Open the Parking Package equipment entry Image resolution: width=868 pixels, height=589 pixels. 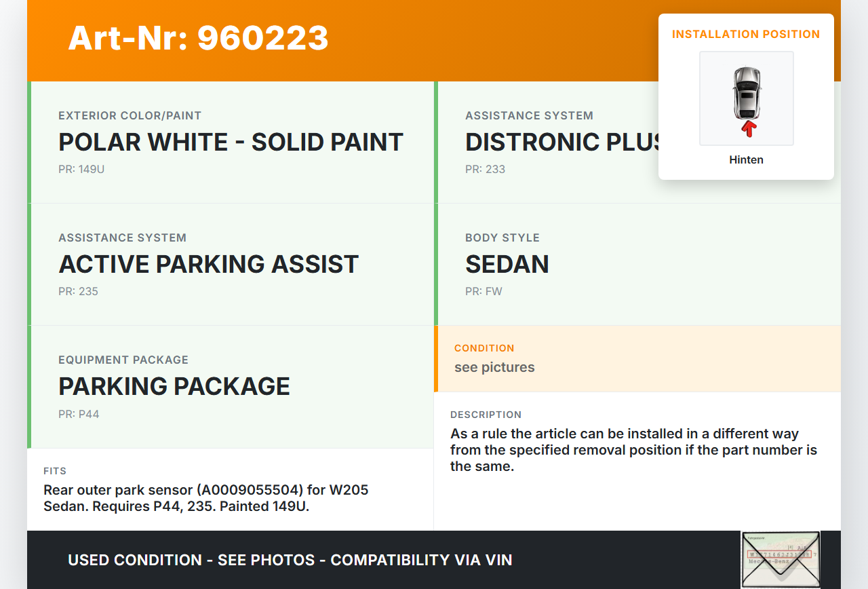174,386
